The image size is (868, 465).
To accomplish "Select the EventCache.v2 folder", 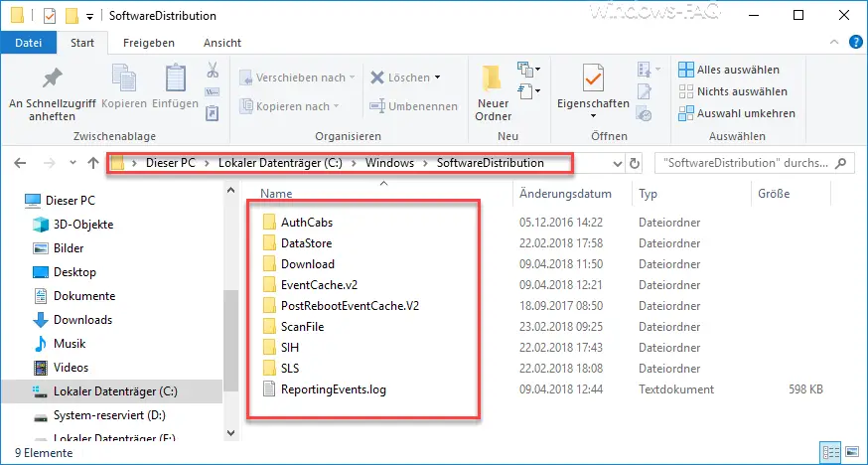I will click(320, 285).
